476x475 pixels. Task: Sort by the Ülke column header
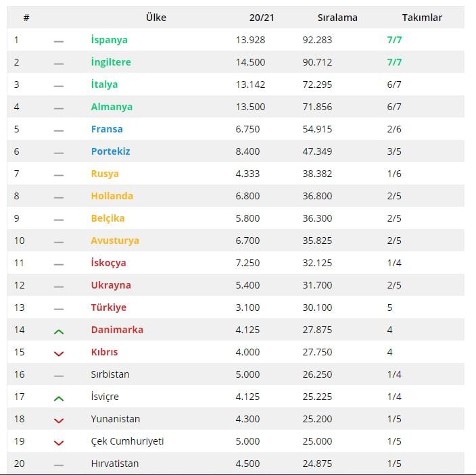point(156,18)
